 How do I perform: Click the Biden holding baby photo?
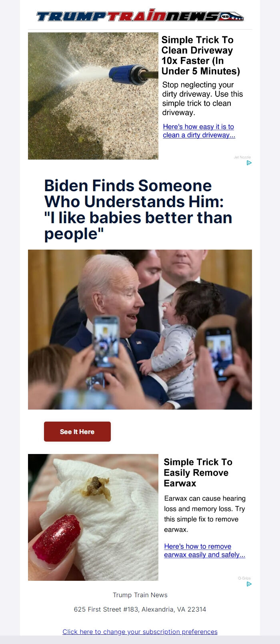pyautogui.click(x=140, y=330)
